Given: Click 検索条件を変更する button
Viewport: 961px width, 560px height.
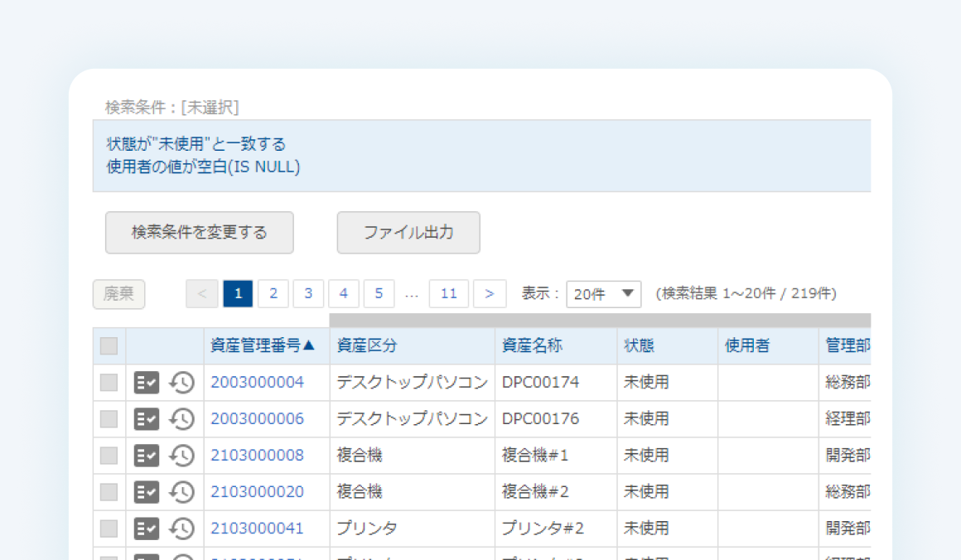Looking at the screenshot, I should pos(199,233).
